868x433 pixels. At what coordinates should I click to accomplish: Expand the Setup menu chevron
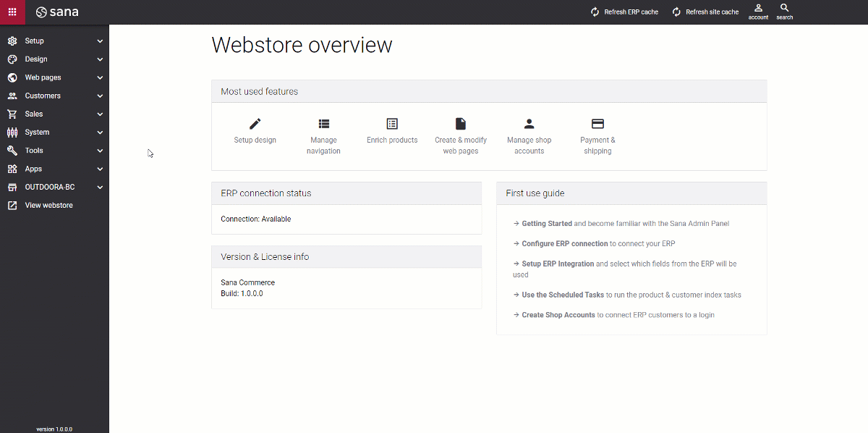pos(100,41)
